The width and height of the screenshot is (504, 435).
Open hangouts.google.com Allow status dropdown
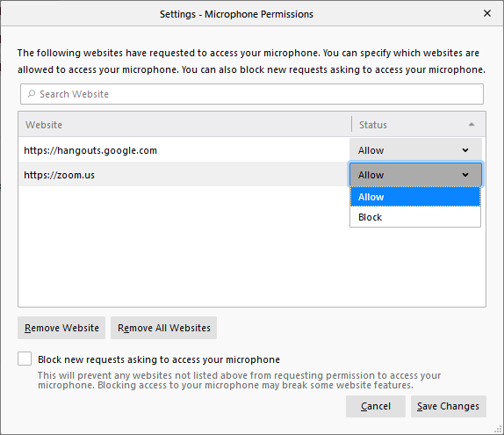pos(415,150)
